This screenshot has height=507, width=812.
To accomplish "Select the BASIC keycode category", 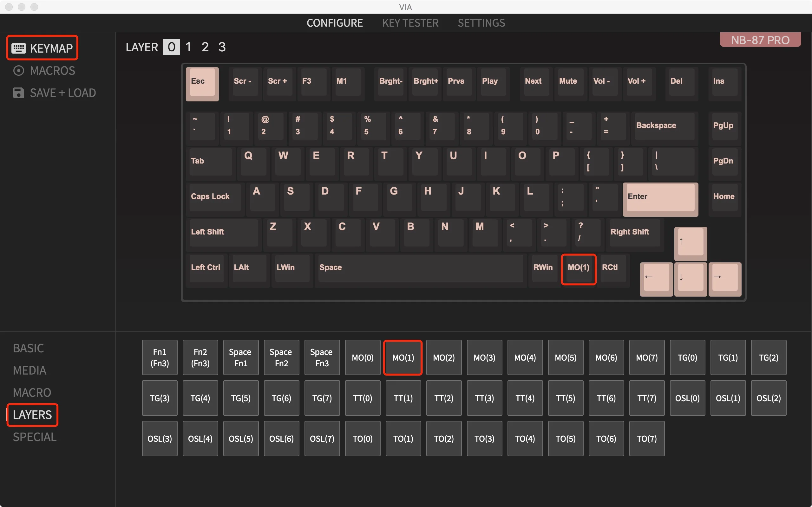I will pos(29,348).
